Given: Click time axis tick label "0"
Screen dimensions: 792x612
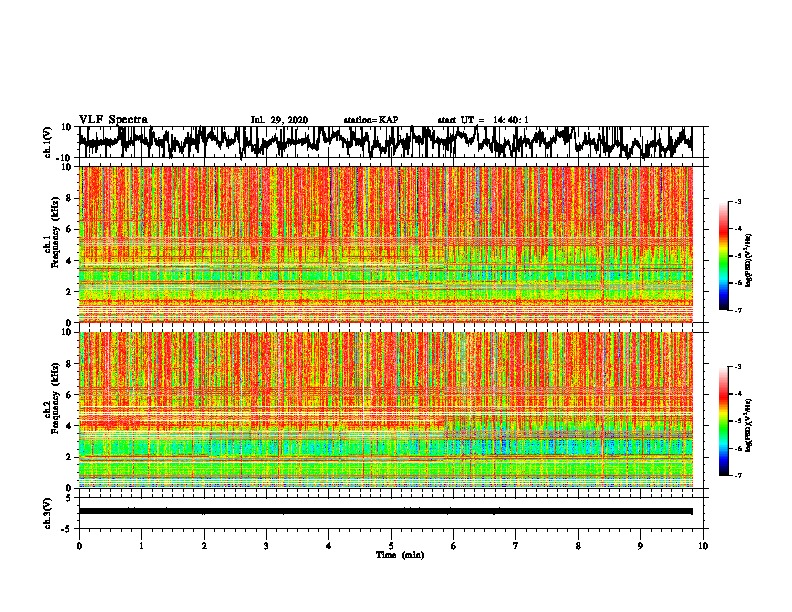Looking at the screenshot, I should pyautogui.click(x=79, y=546).
